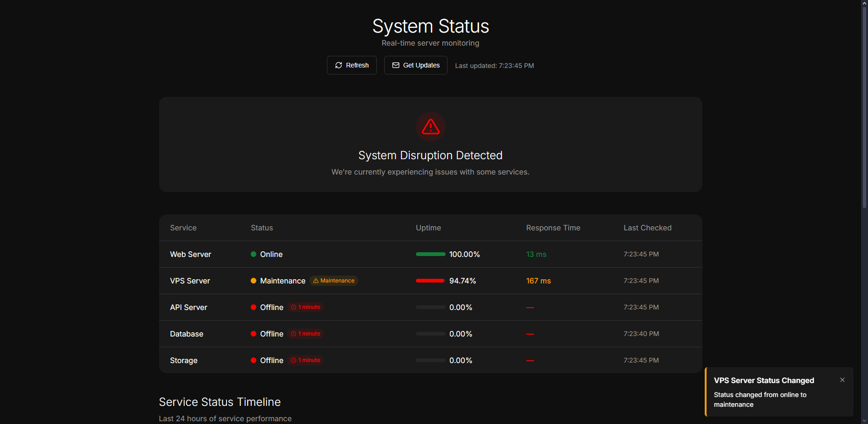Click the Storage 1 minute downtime badge
The height and width of the screenshot is (424, 868).
pos(306,360)
